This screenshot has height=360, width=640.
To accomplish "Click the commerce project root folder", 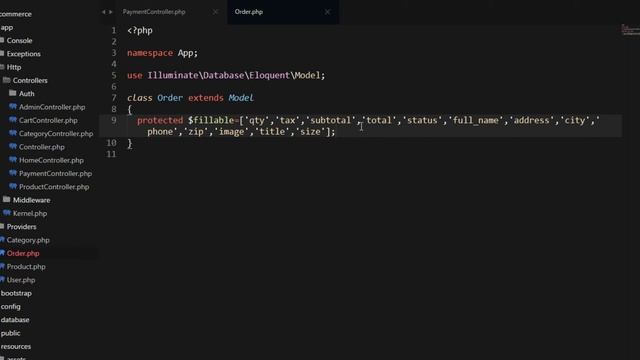I will pos(16,14).
